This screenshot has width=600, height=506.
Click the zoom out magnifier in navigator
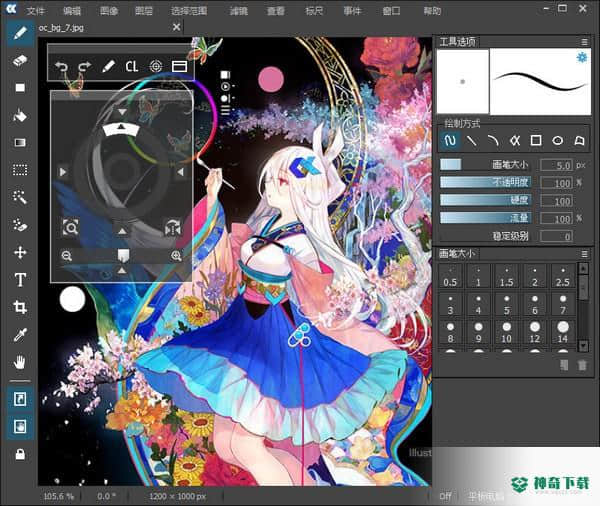pyautogui.click(x=67, y=256)
